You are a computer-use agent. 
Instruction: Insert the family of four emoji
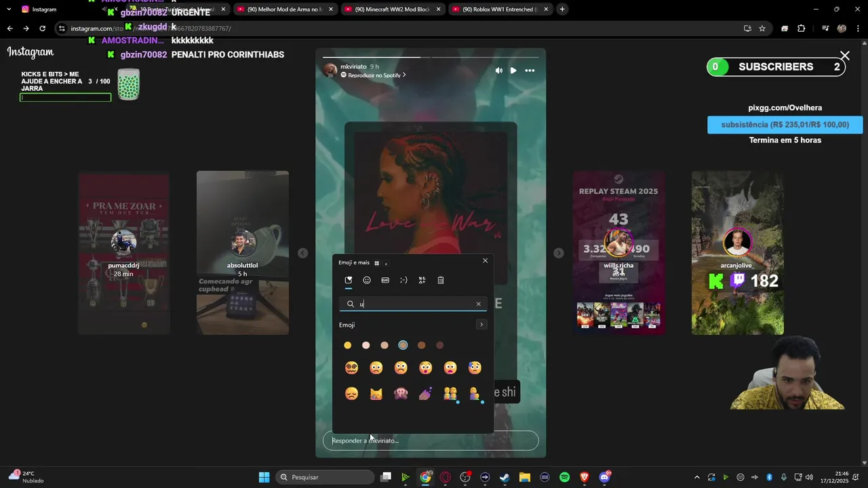(450, 393)
